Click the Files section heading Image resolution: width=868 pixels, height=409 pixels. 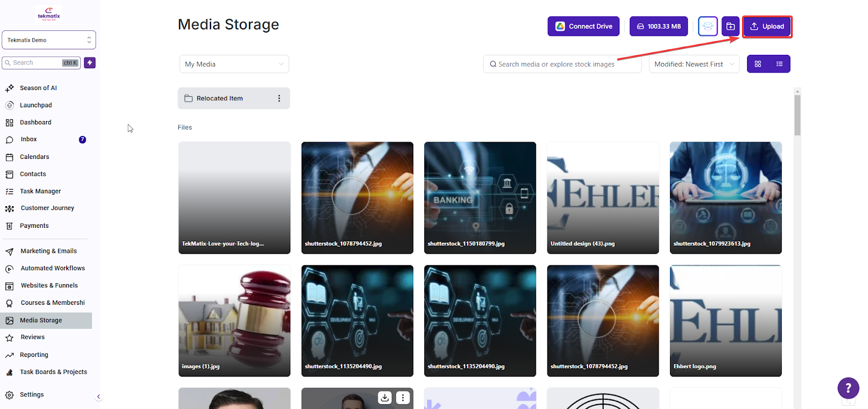pos(185,127)
